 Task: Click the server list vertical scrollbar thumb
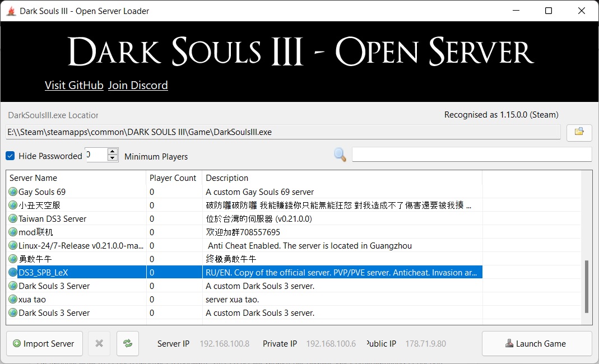(x=587, y=287)
